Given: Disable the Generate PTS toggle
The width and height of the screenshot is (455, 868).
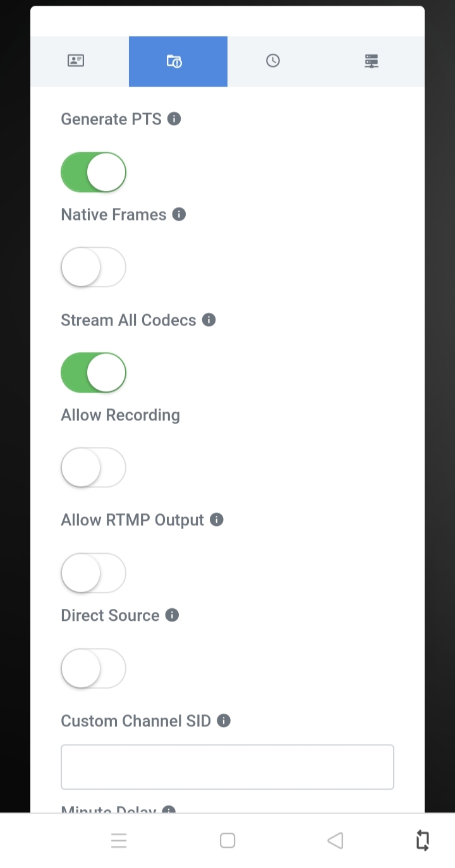Looking at the screenshot, I should (x=94, y=172).
